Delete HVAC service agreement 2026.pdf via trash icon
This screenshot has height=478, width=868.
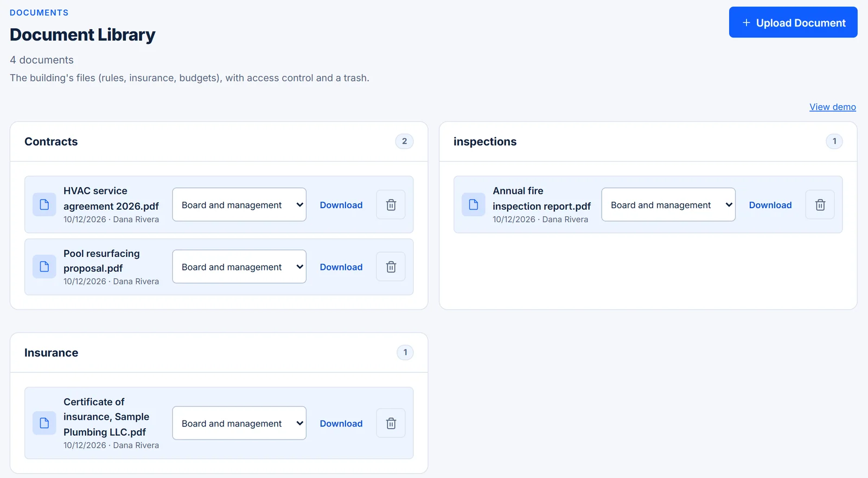coord(391,205)
